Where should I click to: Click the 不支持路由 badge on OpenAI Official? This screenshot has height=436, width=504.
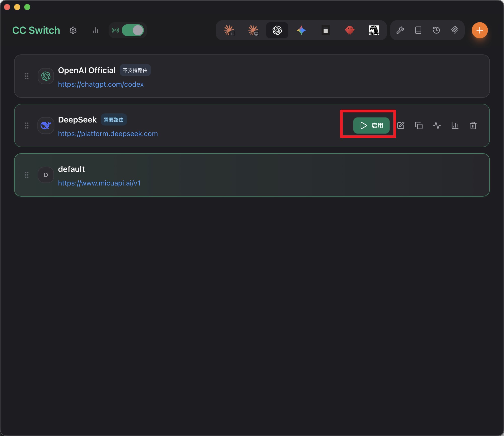click(x=135, y=70)
